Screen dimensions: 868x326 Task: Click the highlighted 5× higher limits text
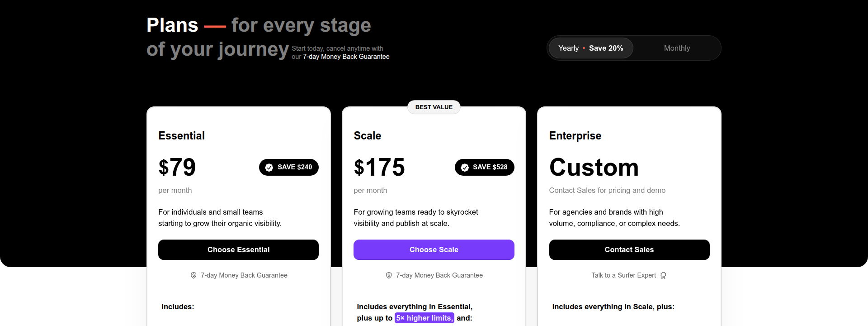424,318
